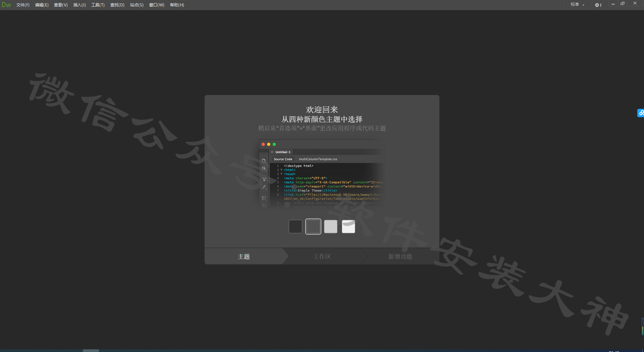The height and width of the screenshot is (352, 644).
Task: Select the light gray theme swatch
Action: click(x=331, y=226)
